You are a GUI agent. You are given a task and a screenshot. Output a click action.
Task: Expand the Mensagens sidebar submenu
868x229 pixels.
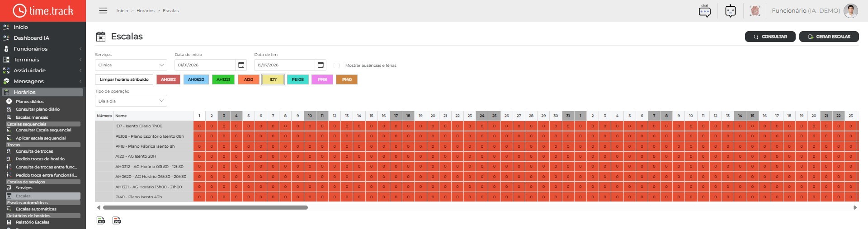43,81
